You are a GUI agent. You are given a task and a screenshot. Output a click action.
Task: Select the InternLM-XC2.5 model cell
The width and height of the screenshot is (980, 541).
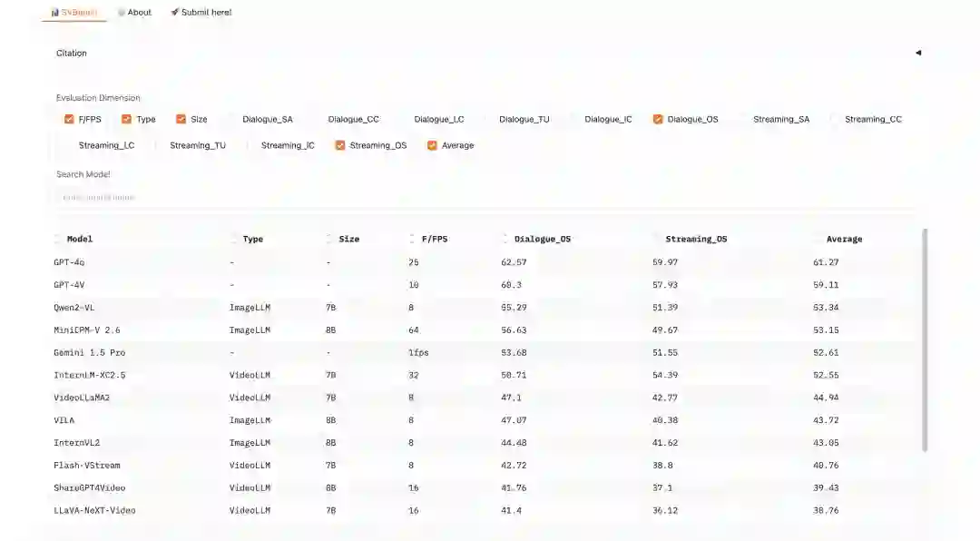tap(89, 375)
